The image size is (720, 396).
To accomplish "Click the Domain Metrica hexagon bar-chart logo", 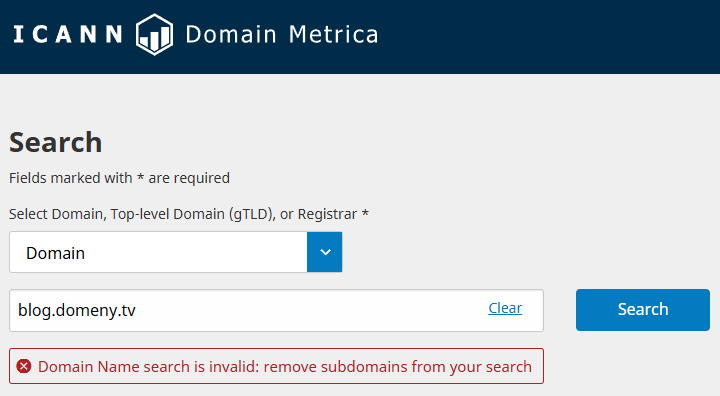I will point(154,34).
